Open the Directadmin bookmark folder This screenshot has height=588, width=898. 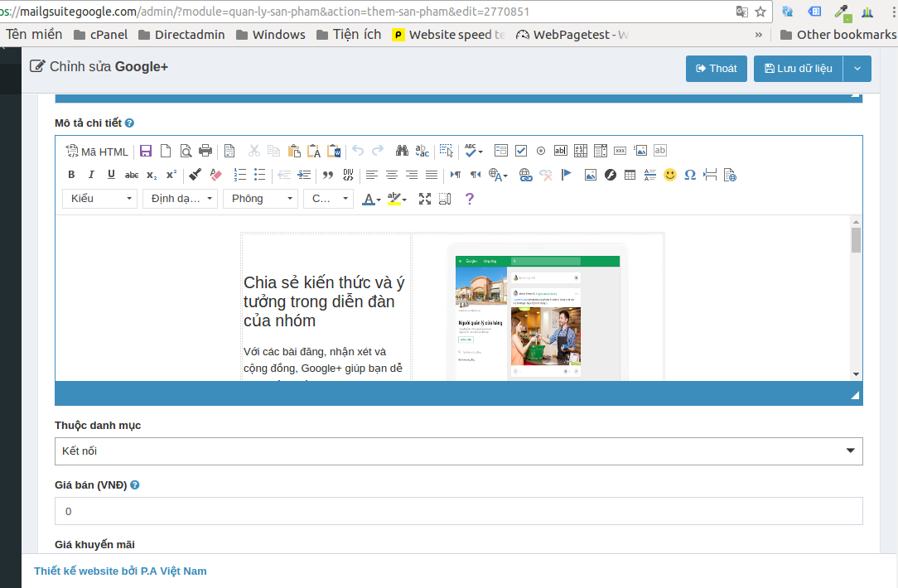(181, 35)
